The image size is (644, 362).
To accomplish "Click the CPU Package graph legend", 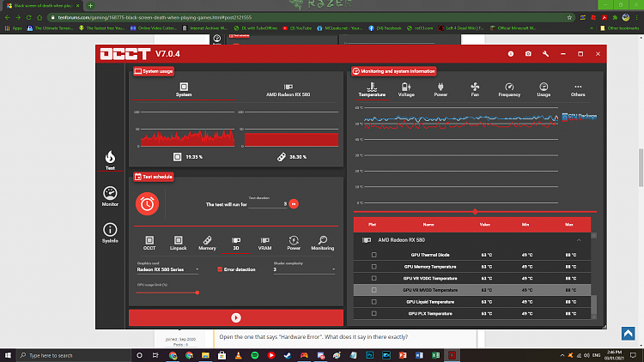I will (579, 117).
